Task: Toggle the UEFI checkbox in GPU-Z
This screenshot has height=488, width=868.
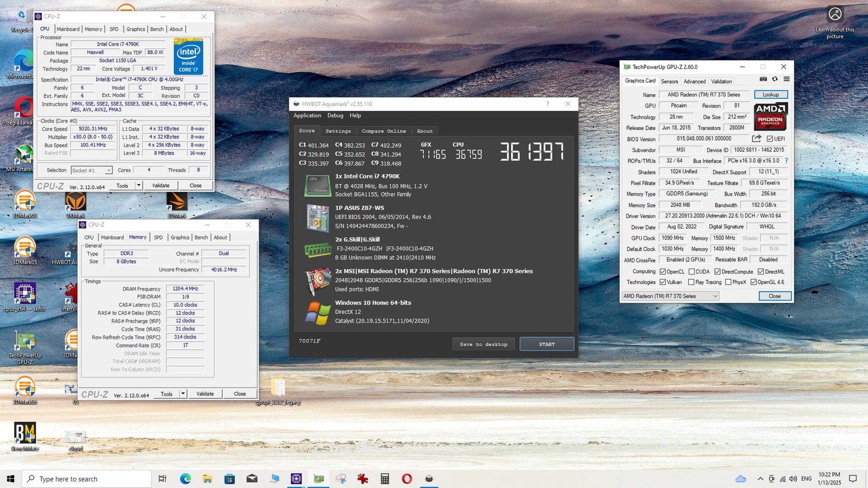Action: pos(769,139)
